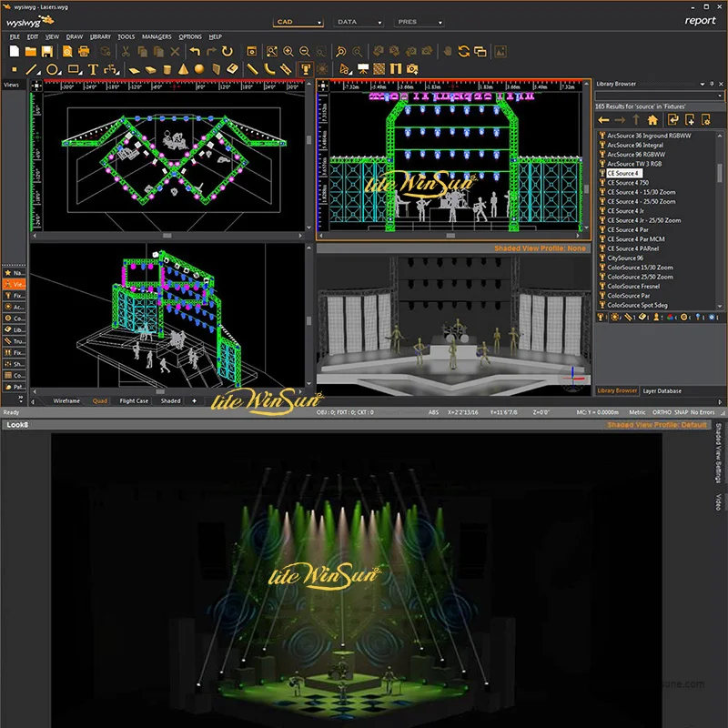
Task: Switch to the Wireframe view tab
Action: coord(66,400)
